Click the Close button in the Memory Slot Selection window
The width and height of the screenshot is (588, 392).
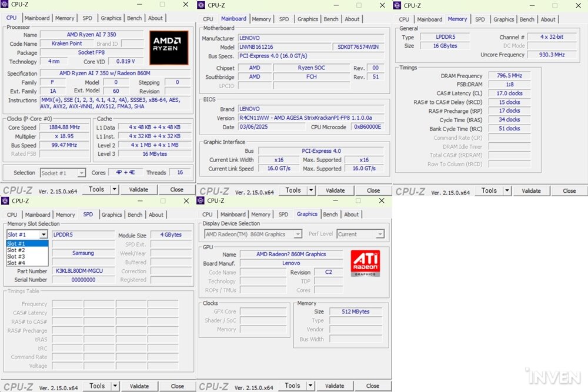click(x=178, y=386)
